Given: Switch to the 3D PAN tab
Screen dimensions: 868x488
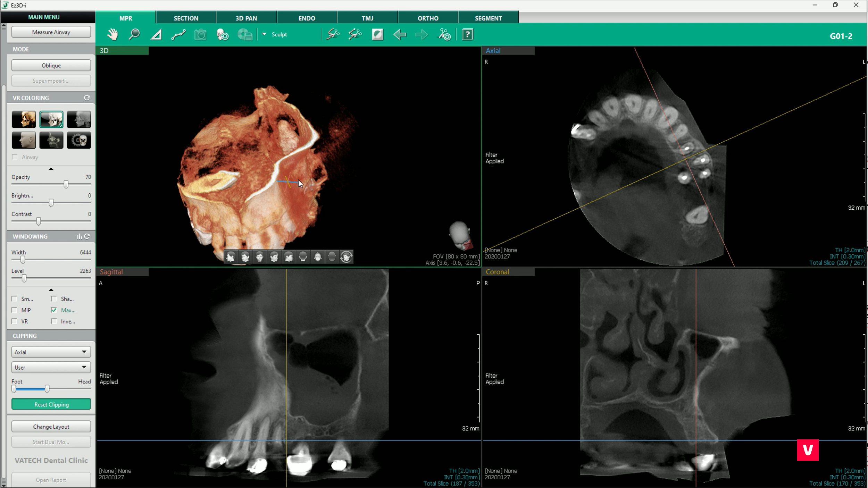Looking at the screenshot, I should tap(246, 18).
